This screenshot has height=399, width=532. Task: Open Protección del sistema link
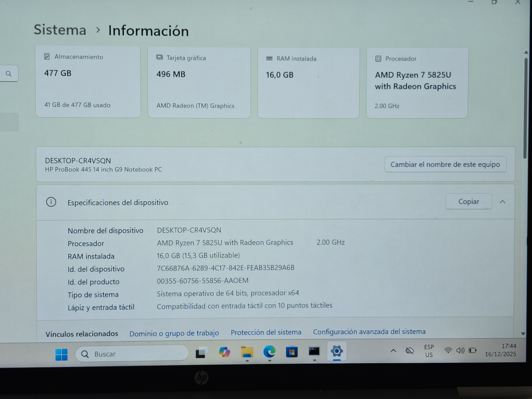click(266, 332)
